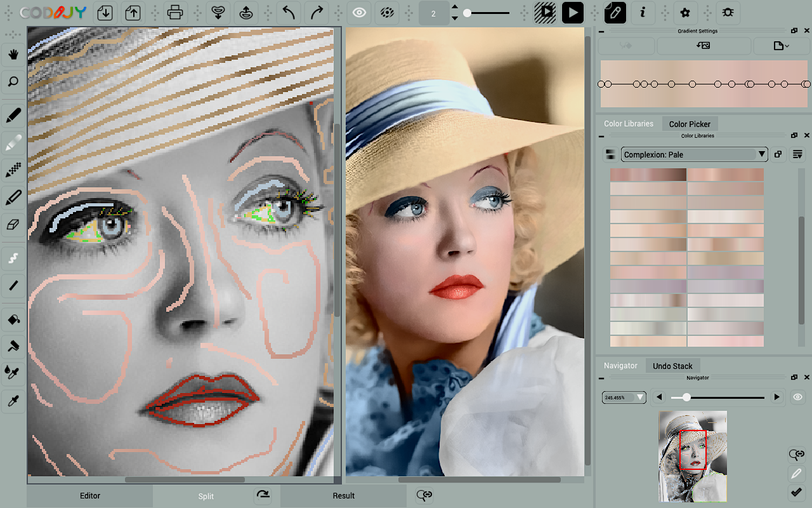Click the Process image play button
812x508 pixels.
point(573,12)
